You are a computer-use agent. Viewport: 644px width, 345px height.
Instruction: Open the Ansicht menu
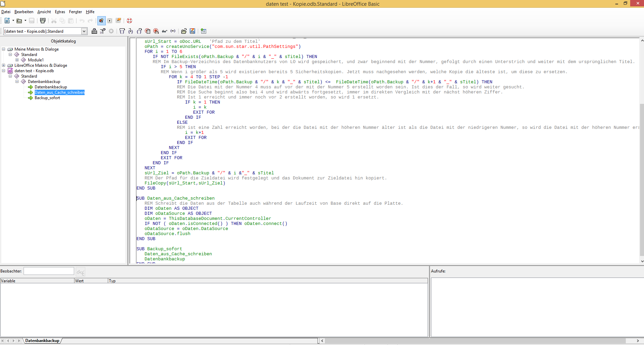coord(44,12)
